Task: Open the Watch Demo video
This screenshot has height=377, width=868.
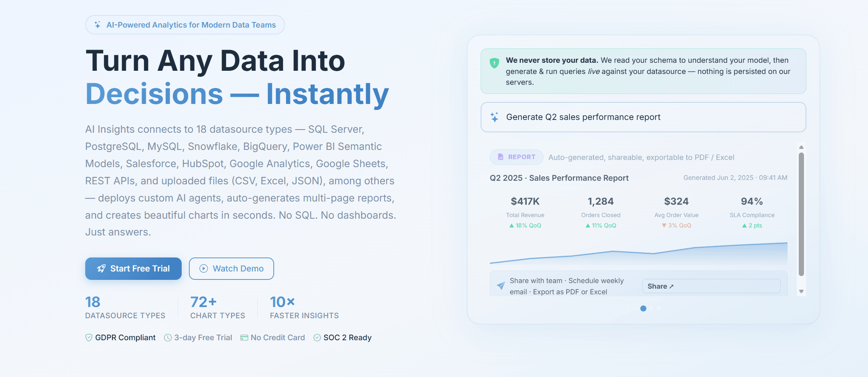Action: 231,269
